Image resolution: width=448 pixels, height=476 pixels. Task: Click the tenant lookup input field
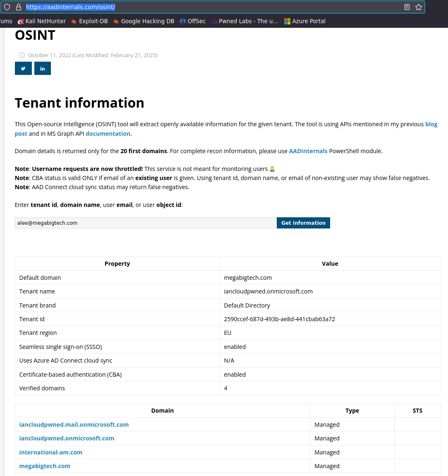[x=145, y=223]
